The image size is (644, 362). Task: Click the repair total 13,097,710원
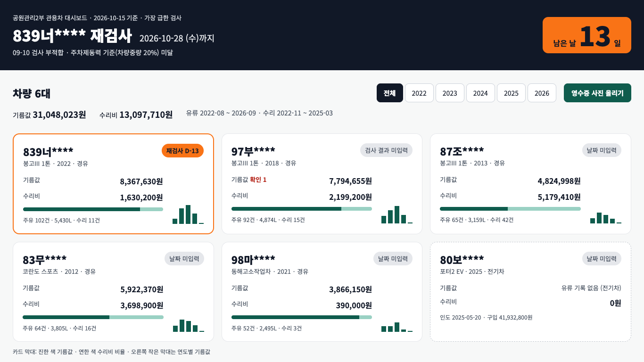(x=146, y=115)
